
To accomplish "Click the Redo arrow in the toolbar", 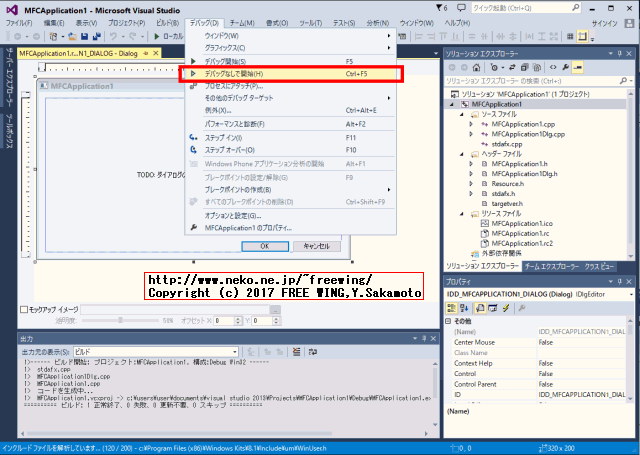I will [x=133, y=36].
